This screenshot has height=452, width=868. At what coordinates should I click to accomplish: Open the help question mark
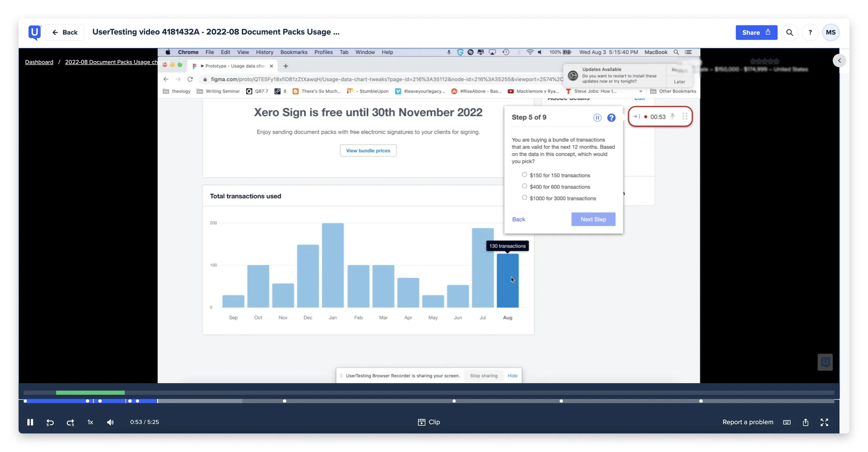point(810,32)
